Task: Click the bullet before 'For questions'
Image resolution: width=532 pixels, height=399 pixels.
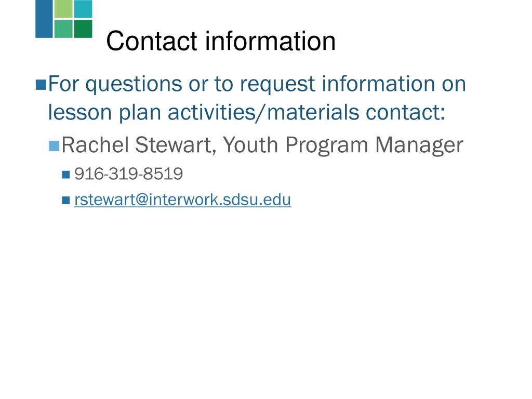Action: coord(41,85)
